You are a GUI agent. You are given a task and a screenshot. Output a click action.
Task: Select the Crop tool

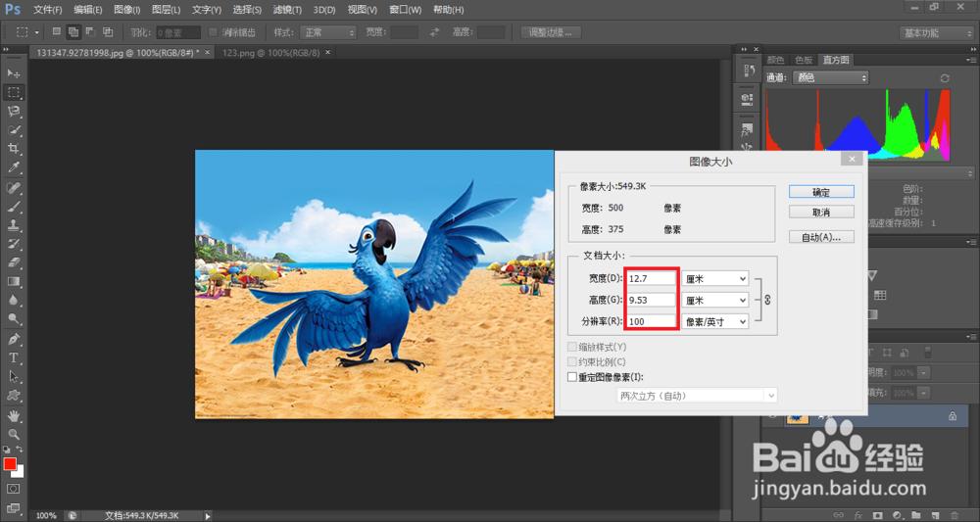[x=13, y=149]
